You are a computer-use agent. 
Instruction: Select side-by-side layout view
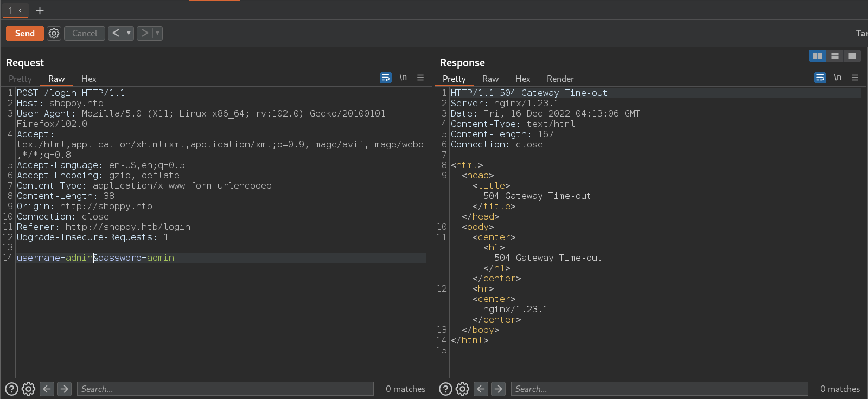click(x=817, y=56)
